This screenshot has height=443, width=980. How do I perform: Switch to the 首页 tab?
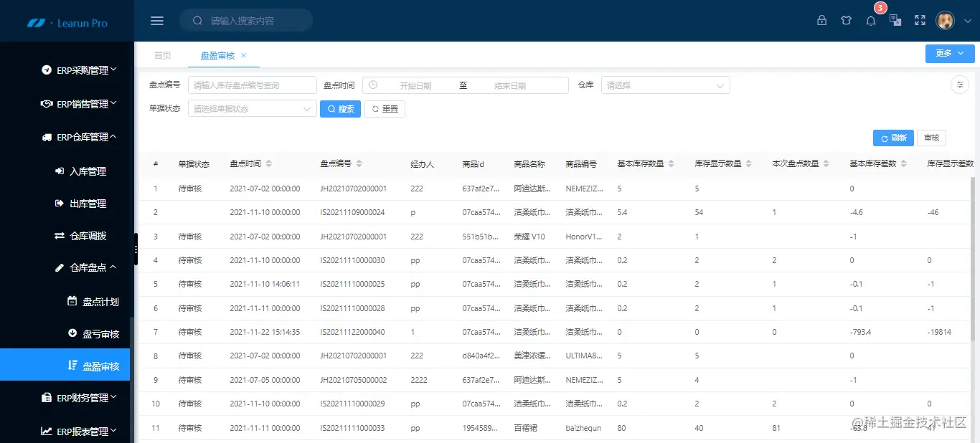(x=162, y=54)
